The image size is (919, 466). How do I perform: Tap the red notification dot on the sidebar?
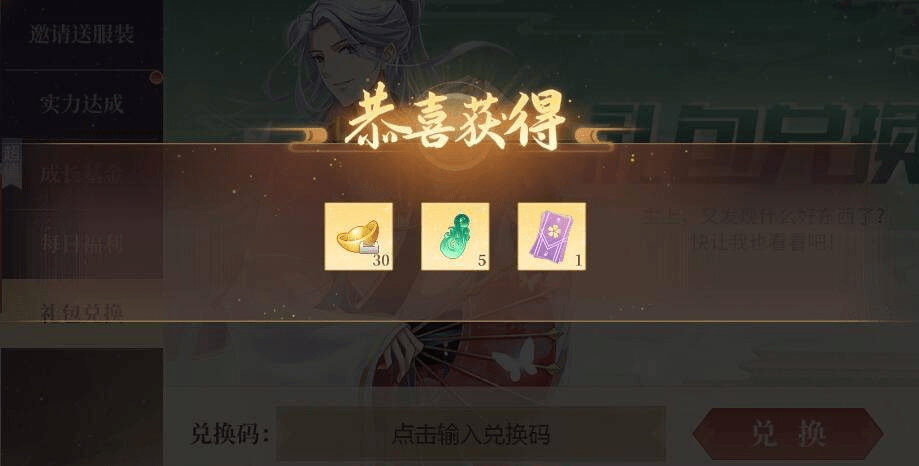click(155, 77)
